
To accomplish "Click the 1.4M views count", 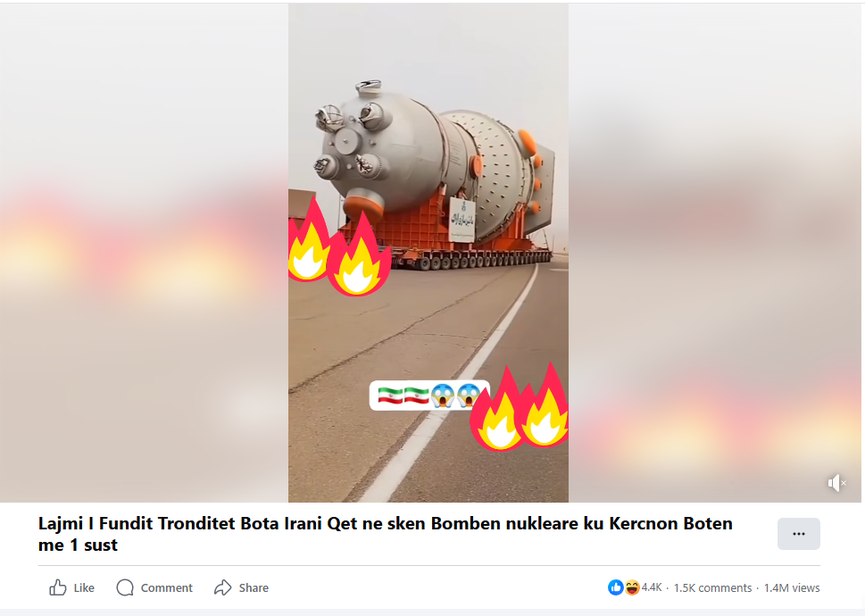I will point(792,587).
